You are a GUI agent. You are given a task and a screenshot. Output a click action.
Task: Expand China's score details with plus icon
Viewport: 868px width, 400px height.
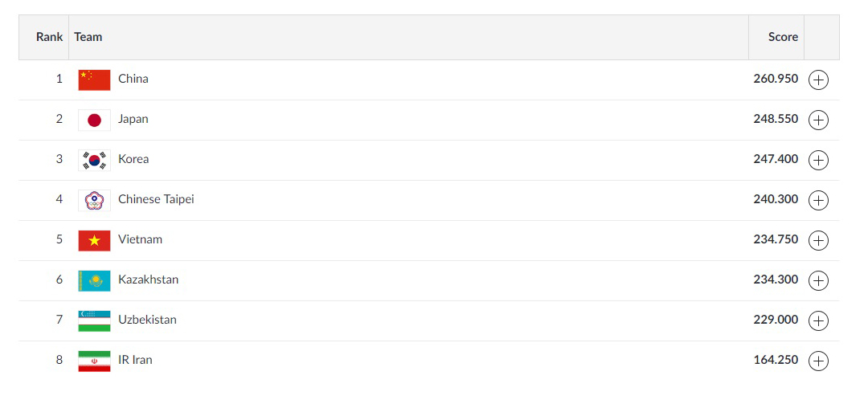pyautogui.click(x=818, y=80)
